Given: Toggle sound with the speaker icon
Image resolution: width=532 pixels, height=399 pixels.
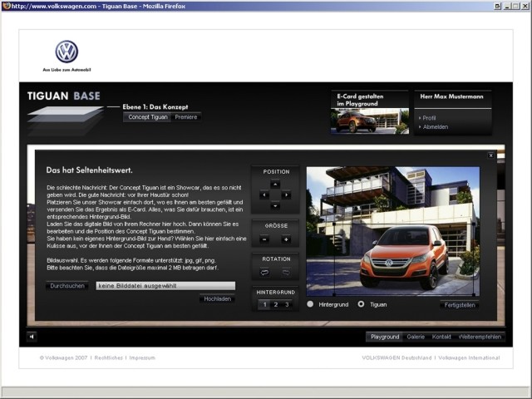Looking at the screenshot, I should [x=32, y=337].
